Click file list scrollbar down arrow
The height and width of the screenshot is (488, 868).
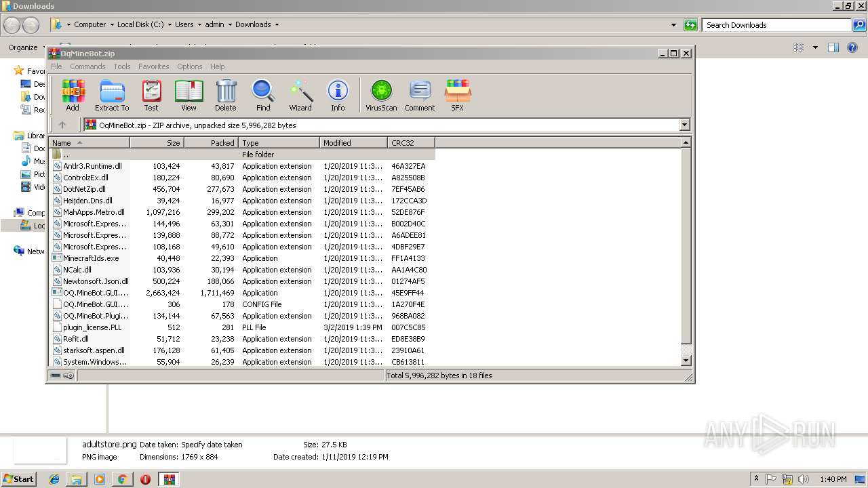[x=686, y=361]
